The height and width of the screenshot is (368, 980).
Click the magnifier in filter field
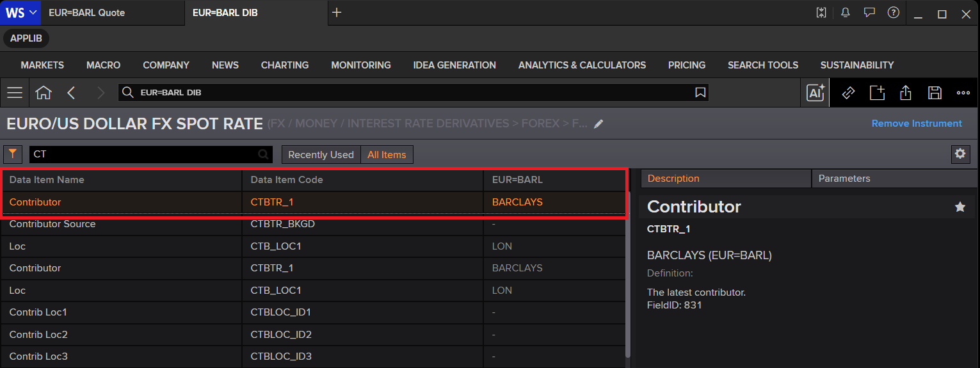coord(263,154)
